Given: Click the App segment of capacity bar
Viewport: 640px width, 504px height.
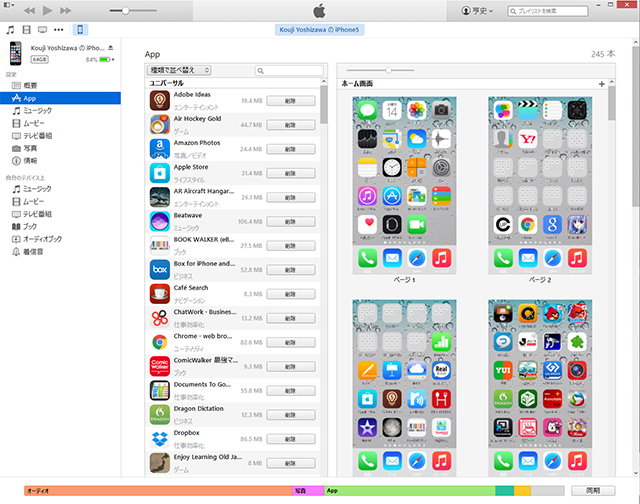Looking at the screenshot, I should 409,491.
